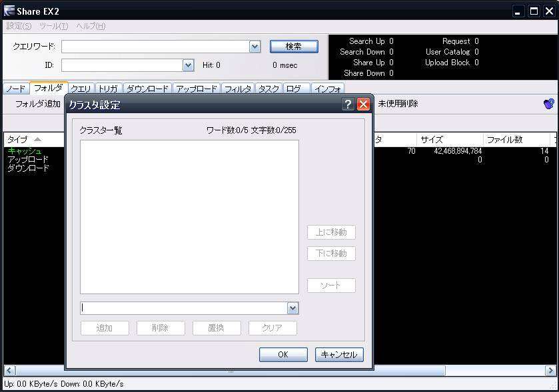The height and width of the screenshot is (392, 559).
Task: Click the help question mark in dialog title
Action: click(348, 104)
